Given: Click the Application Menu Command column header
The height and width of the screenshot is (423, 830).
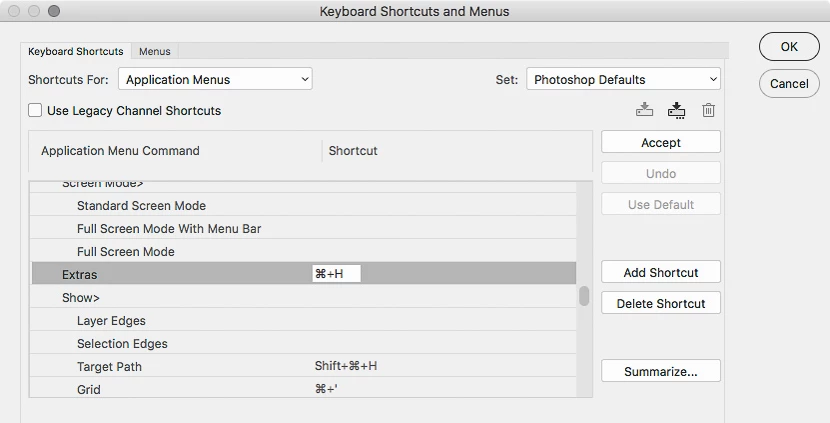Looking at the screenshot, I should click(120, 150).
